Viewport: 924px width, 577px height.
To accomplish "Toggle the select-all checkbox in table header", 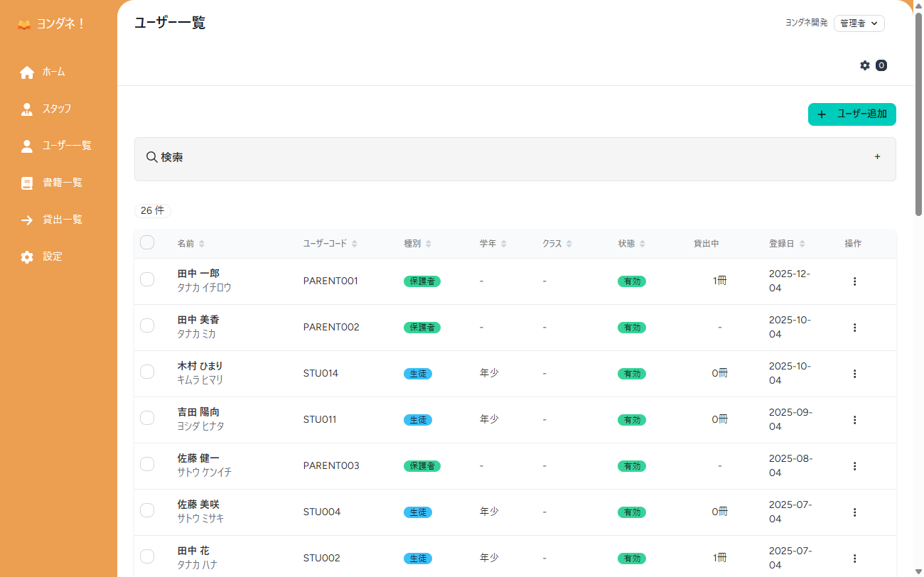I will pyautogui.click(x=147, y=243).
